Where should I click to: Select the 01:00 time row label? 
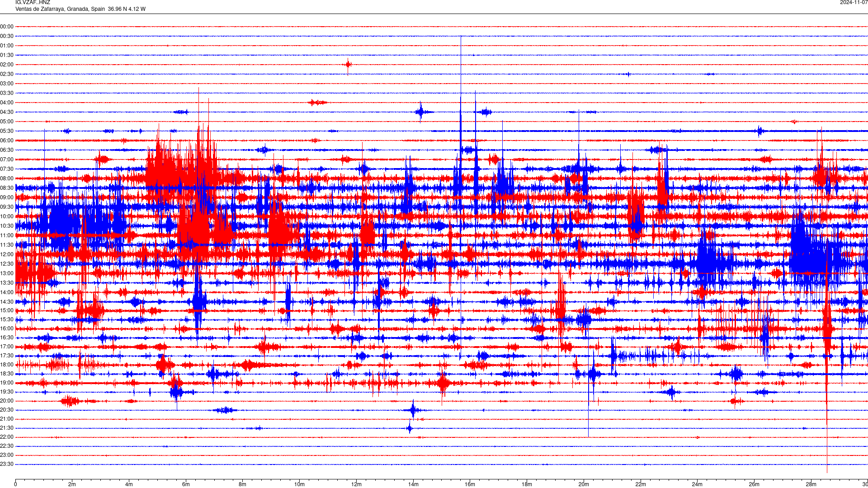(x=7, y=46)
